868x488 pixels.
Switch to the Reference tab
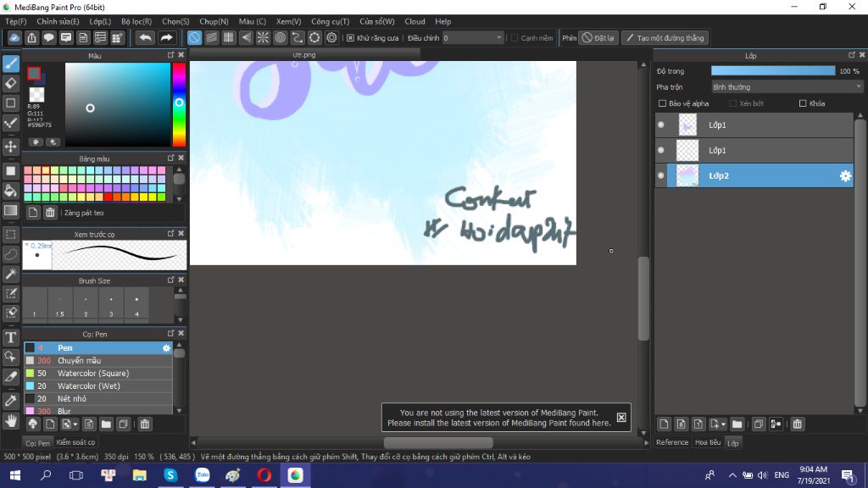[672, 442]
